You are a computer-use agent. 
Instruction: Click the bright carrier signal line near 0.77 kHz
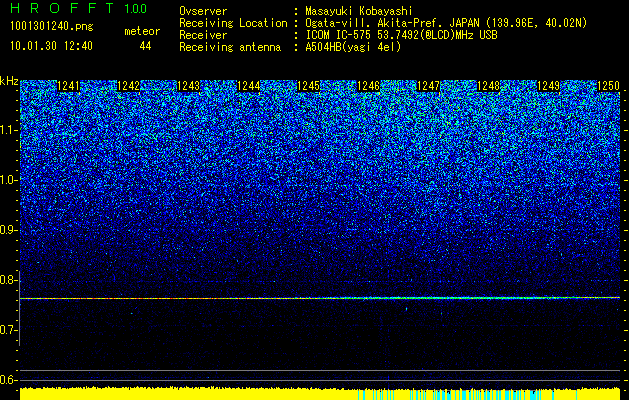[x=320, y=298]
